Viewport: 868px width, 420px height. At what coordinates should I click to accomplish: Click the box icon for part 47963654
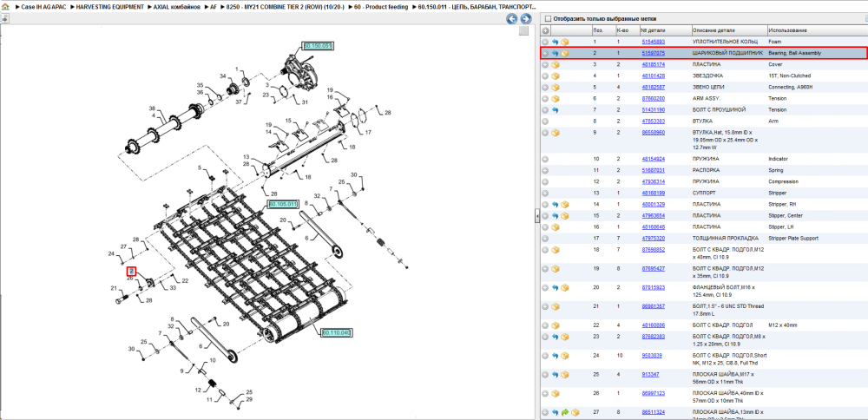565,216
